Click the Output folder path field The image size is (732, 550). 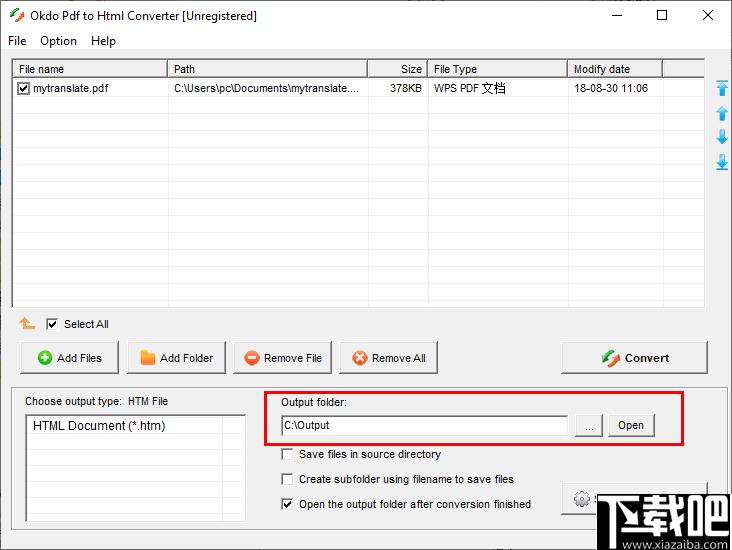click(x=425, y=425)
